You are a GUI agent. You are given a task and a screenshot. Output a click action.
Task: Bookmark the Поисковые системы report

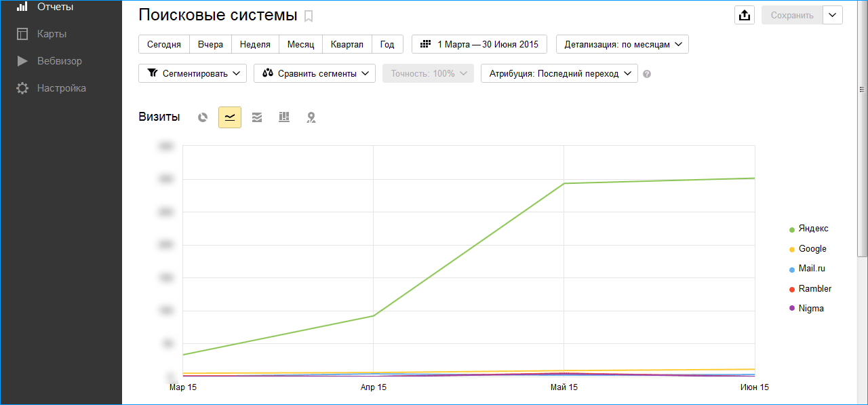pyautogui.click(x=309, y=16)
